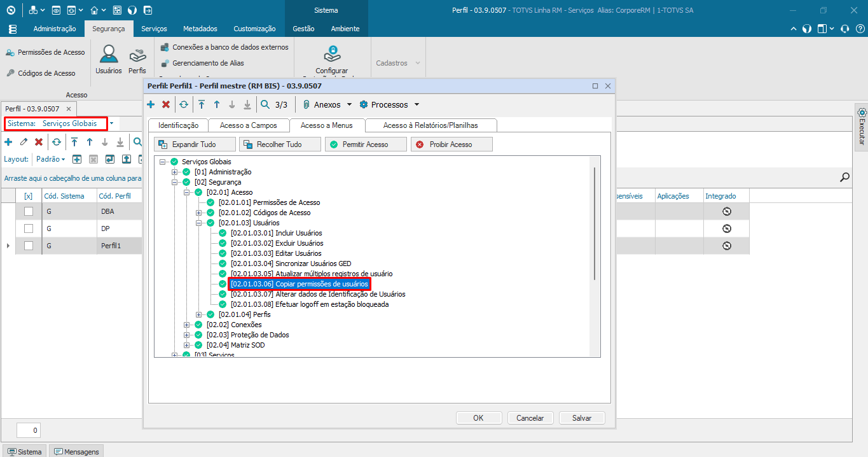The height and width of the screenshot is (457, 868).
Task: Click the Integrado icon in DBA row
Action: (x=727, y=211)
